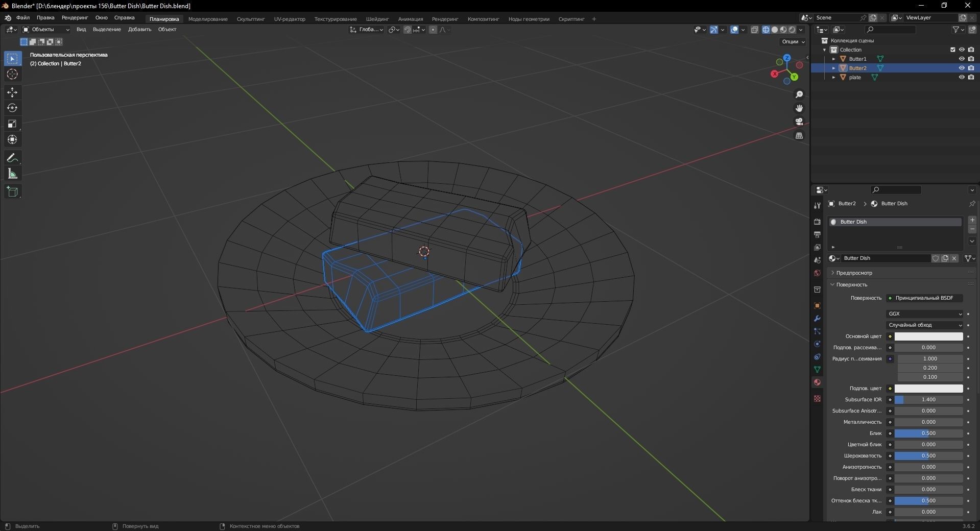Viewport: 980px width, 531px height.
Task: Toggle X-ray display in viewport header
Action: 755,30
